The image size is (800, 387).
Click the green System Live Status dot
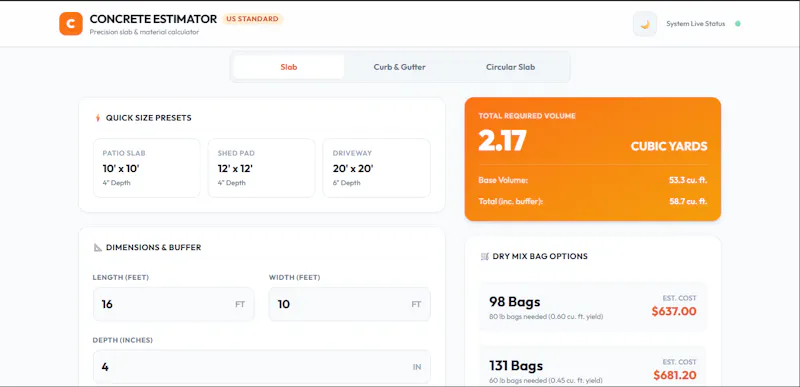[738, 24]
